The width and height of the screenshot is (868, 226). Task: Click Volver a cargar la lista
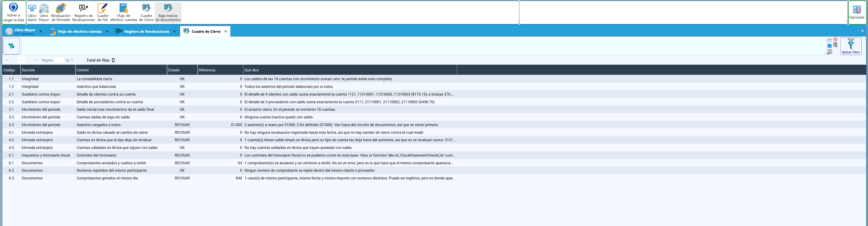point(14,12)
